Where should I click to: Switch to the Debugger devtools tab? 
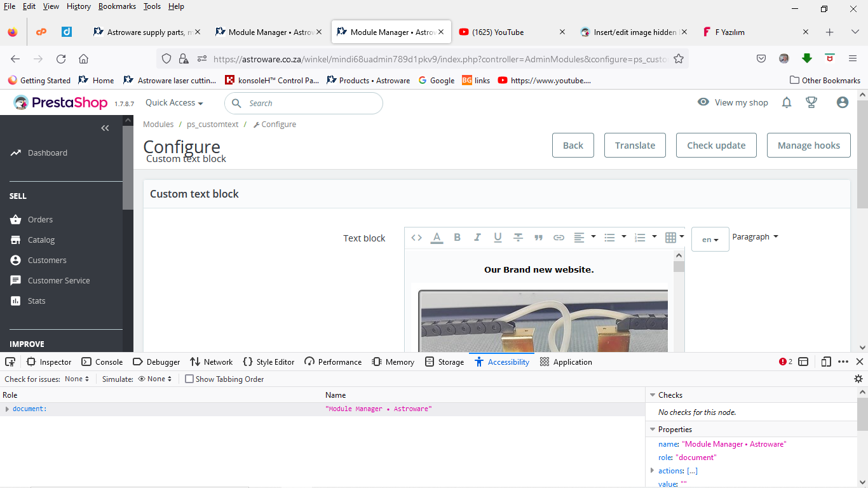[x=156, y=362]
